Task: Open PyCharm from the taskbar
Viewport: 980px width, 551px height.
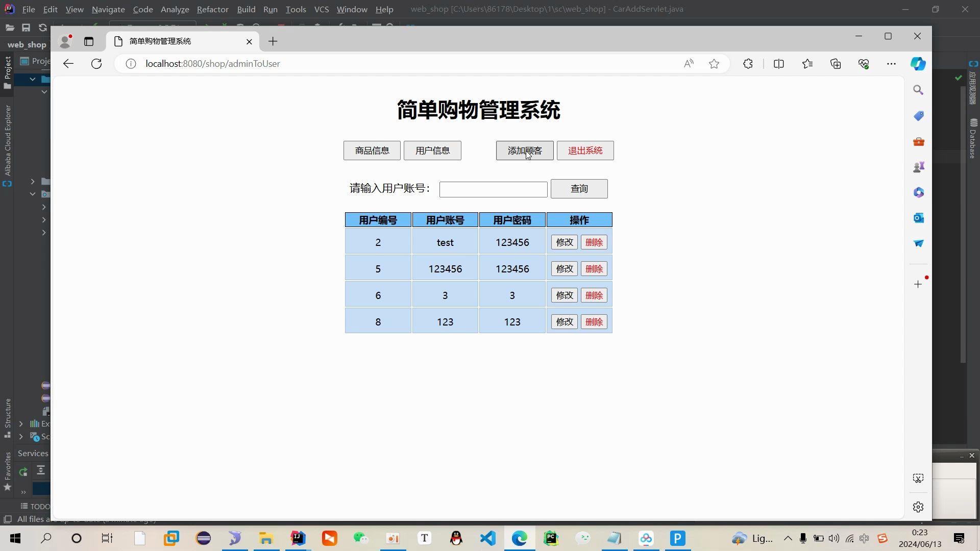Action: point(551,538)
